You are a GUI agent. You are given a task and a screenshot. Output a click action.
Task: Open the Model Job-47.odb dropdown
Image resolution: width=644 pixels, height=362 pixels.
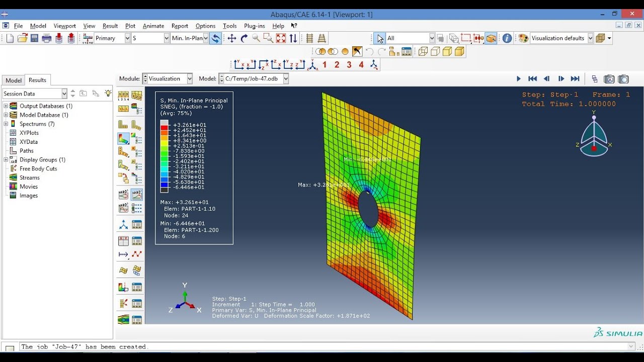click(286, 78)
